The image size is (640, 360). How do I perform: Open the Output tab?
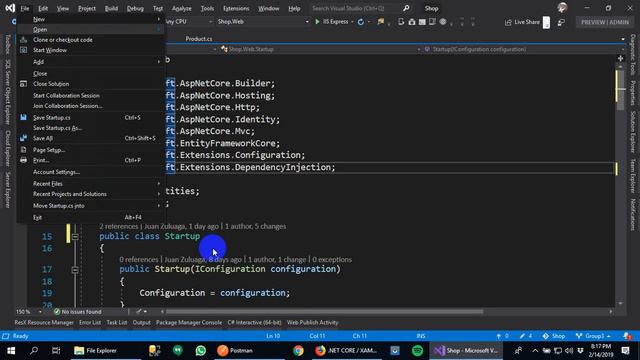(x=142, y=322)
